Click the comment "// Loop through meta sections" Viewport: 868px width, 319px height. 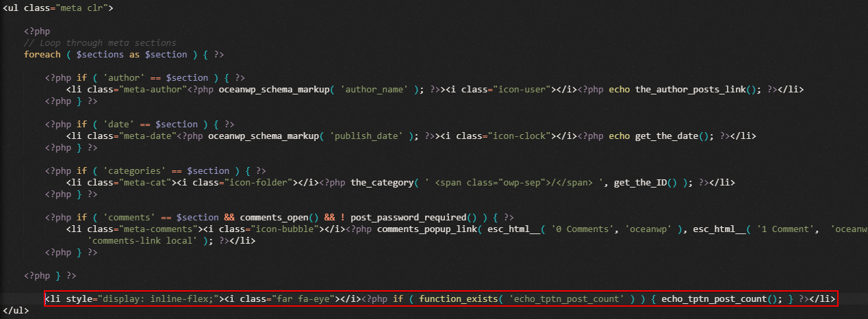click(x=99, y=43)
